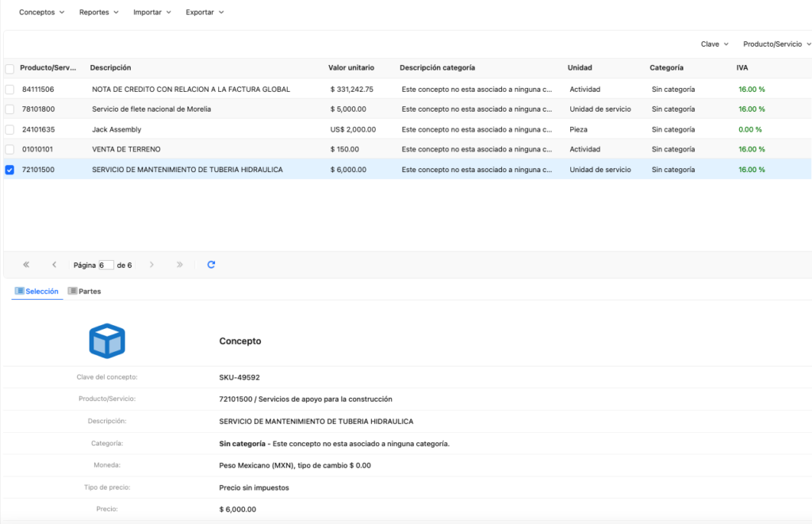Go to the first page of results
Viewport: 812px width, 524px height.
tap(26, 265)
